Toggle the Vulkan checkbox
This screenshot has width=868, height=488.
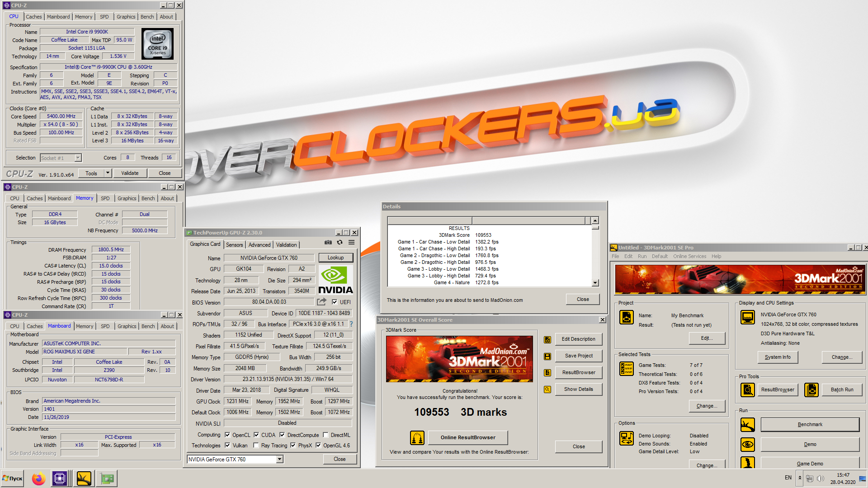point(227,446)
